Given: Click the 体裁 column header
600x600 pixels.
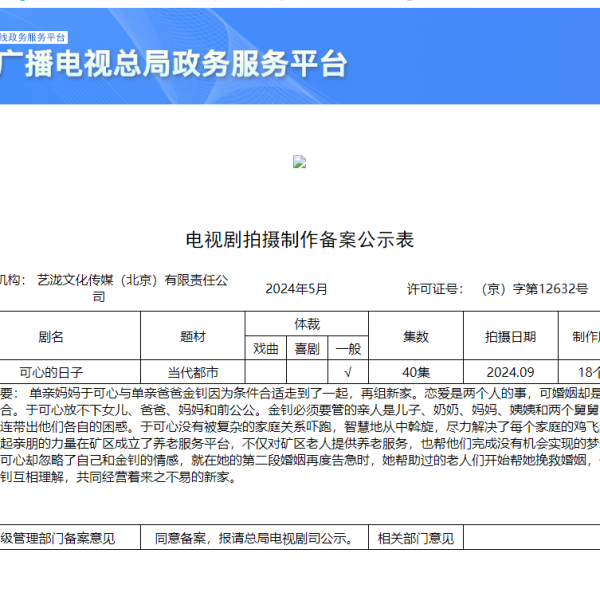Looking at the screenshot, I should coord(307,324).
